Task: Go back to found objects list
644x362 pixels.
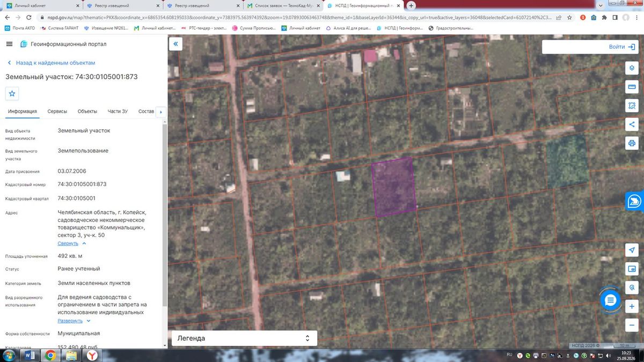Action: point(51,63)
